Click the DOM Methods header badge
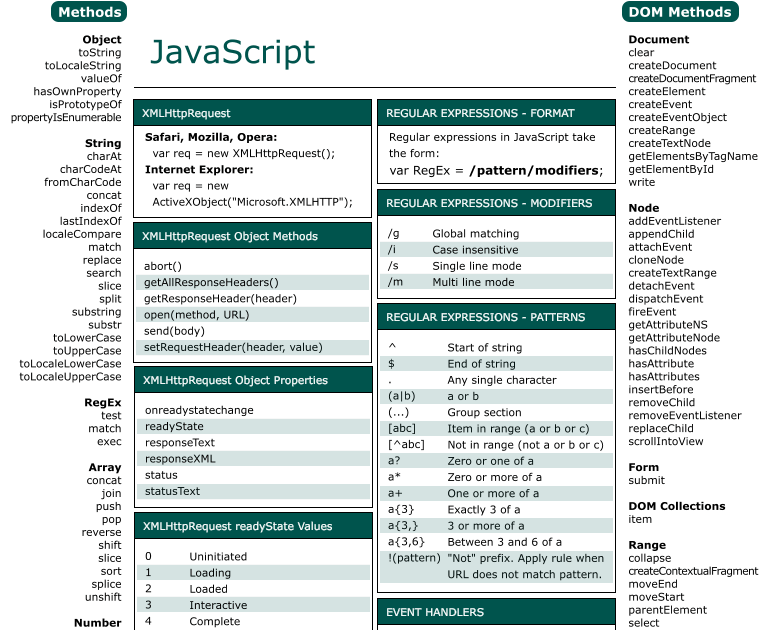Viewport: 763px width, 630px height. point(680,12)
